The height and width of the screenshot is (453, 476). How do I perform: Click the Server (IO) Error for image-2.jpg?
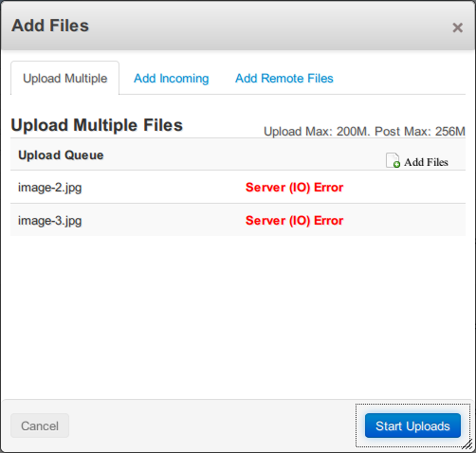pos(294,188)
